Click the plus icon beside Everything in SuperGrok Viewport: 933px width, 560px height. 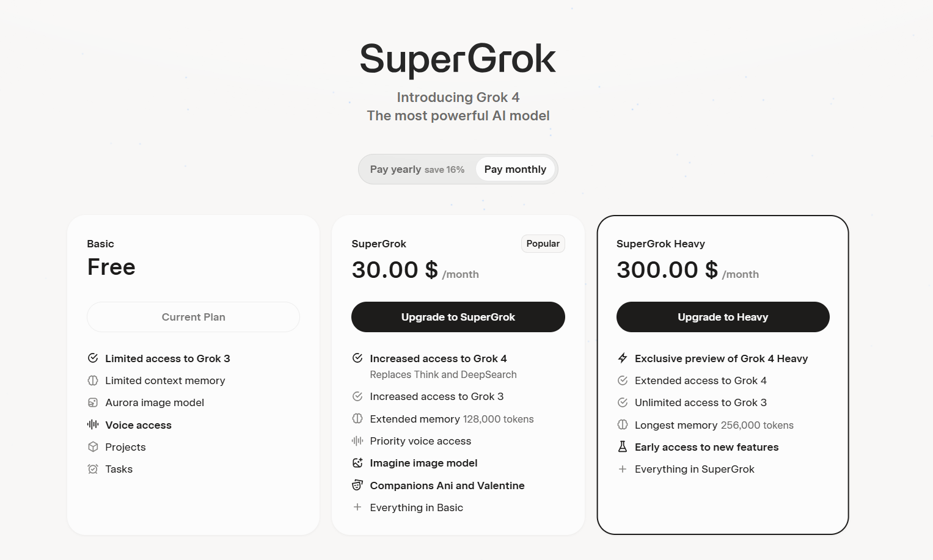(623, 469)
